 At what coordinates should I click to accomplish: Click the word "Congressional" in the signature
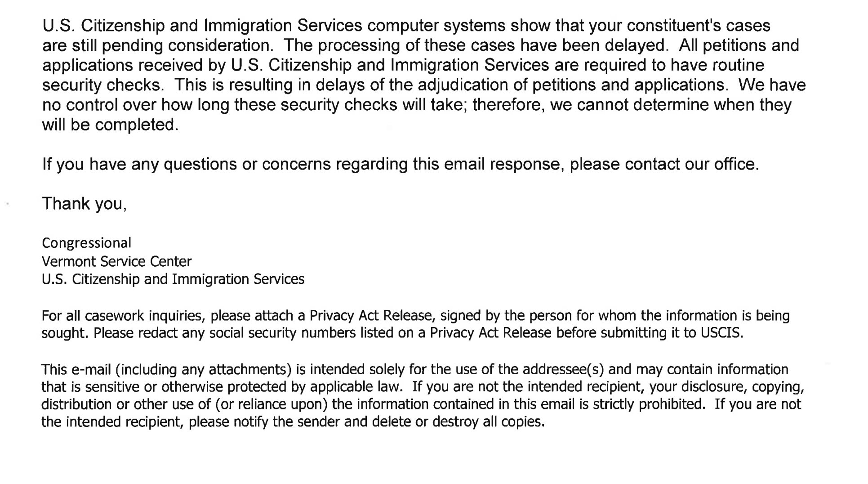pos(87,243)
